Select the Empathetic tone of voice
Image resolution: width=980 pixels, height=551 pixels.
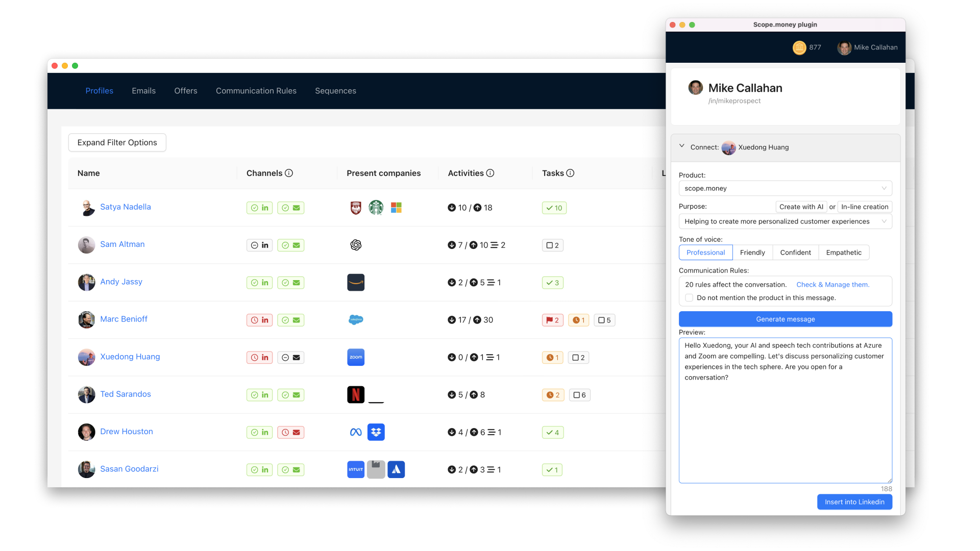click(843, 253)
